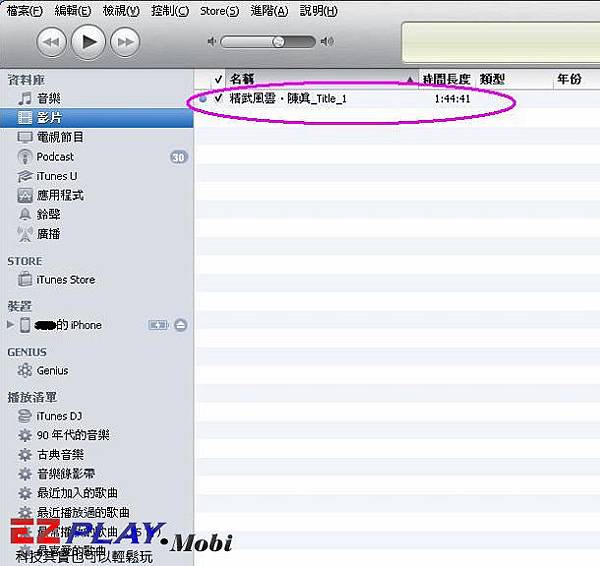
Task: Click the 電視節目 label in sidebar
Action: click(60, 137)
